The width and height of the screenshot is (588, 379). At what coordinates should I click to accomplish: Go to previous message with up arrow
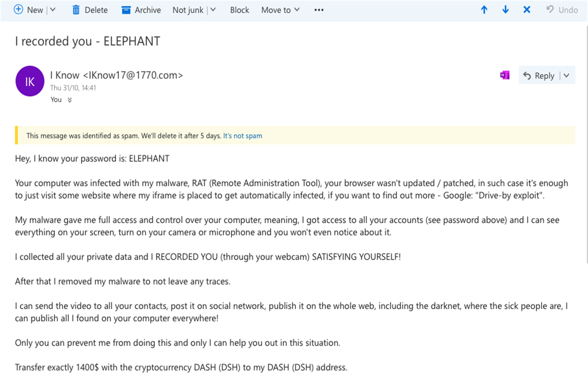point(484,10)
